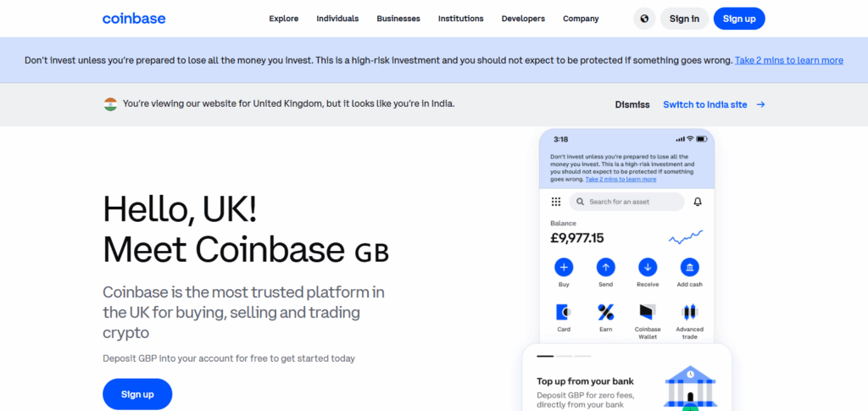Tap the Receive down-arrow icon
The image size is (868, 411).
[648, 268]
